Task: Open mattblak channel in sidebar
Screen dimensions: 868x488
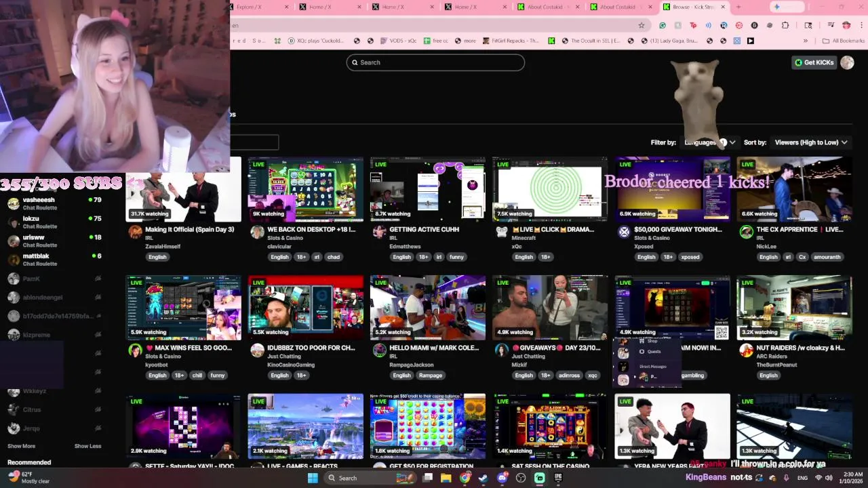Action: tap(54, 260)
